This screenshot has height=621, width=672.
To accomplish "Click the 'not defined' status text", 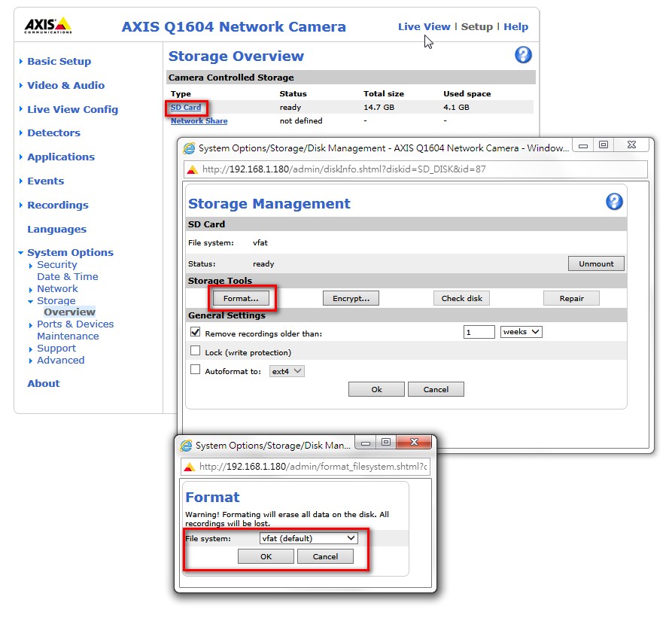I will point(301,121).
